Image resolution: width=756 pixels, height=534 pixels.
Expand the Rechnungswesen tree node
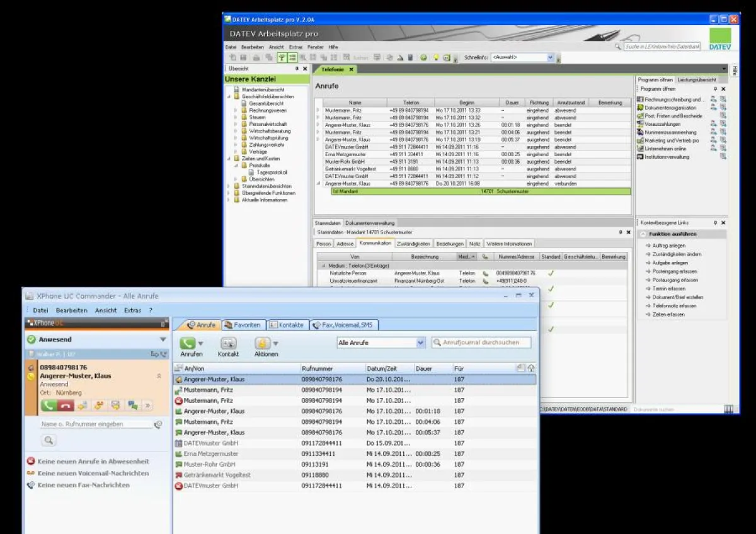[236, 110]
